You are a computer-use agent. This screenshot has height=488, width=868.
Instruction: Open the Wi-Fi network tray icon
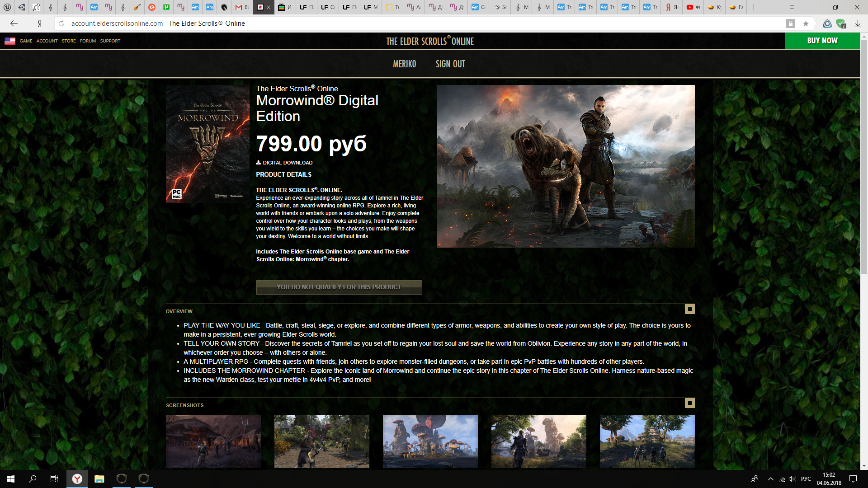(782, 479)
